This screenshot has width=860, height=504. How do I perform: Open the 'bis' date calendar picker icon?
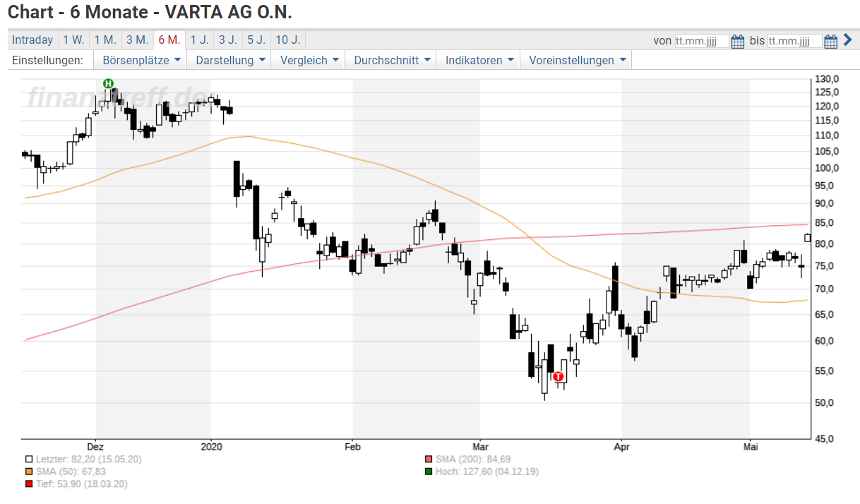830,41
